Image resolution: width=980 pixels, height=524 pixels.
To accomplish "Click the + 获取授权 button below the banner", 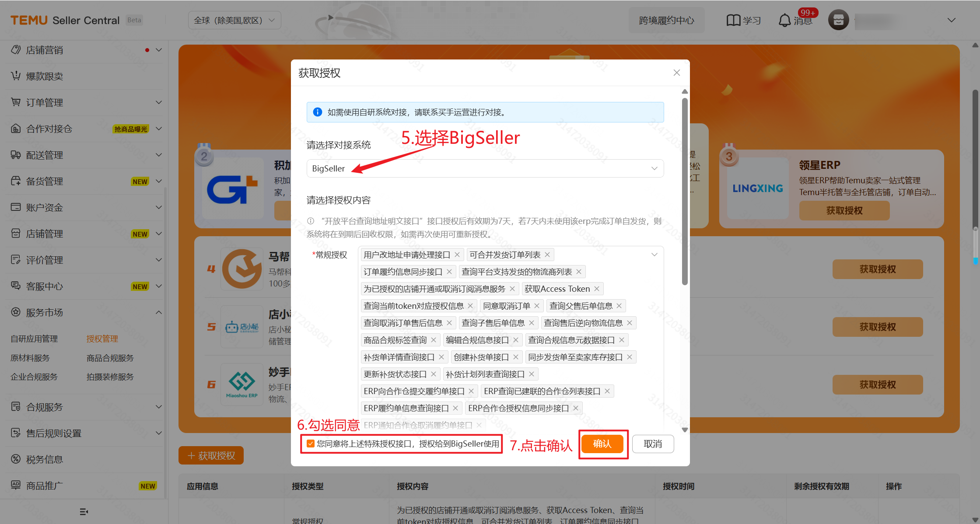I will (x=211, y=456).
